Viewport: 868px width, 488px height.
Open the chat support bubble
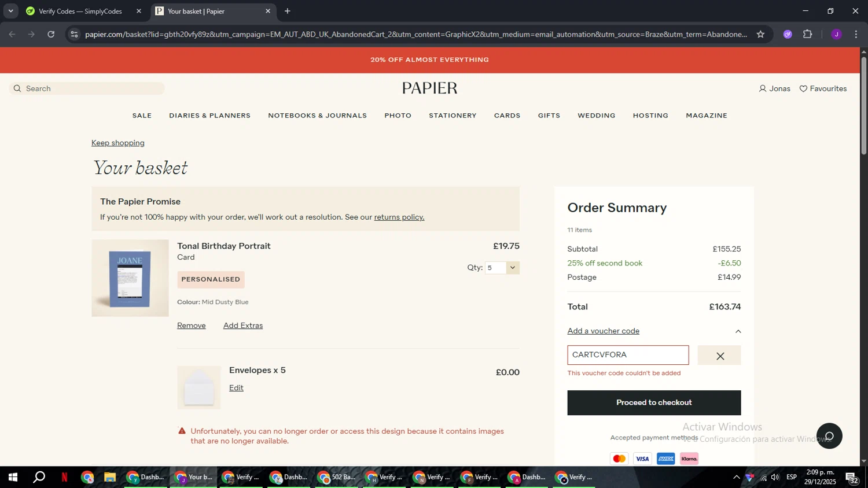pos(829,436)
